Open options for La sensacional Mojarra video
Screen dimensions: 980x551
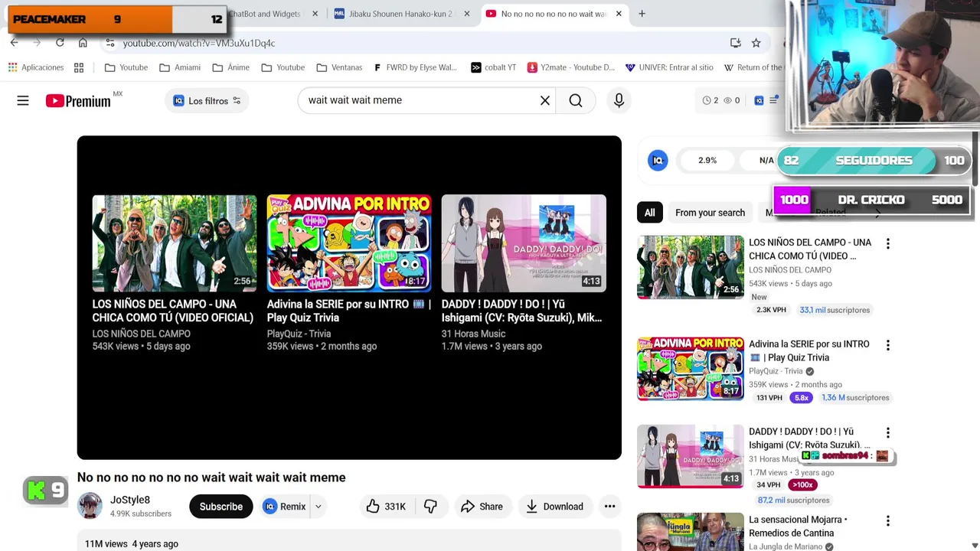887,520
